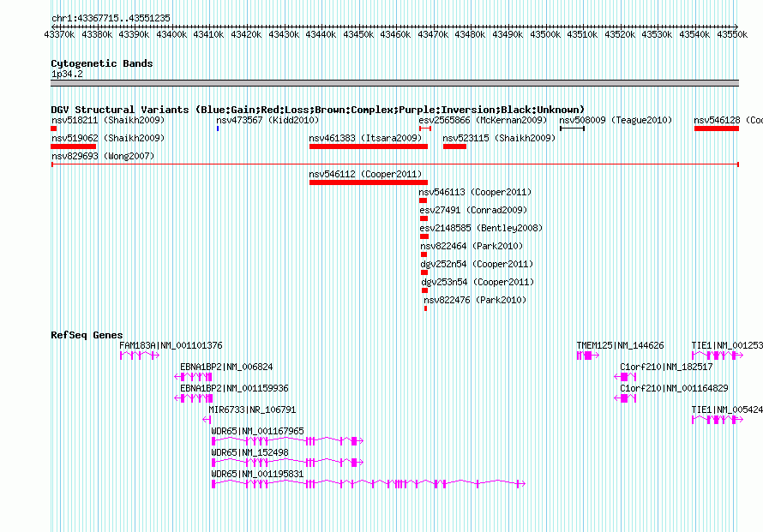Screen dimensions: 763x532
Task: Open MIR6733|NR_106791 gene label
Action: 252,409
